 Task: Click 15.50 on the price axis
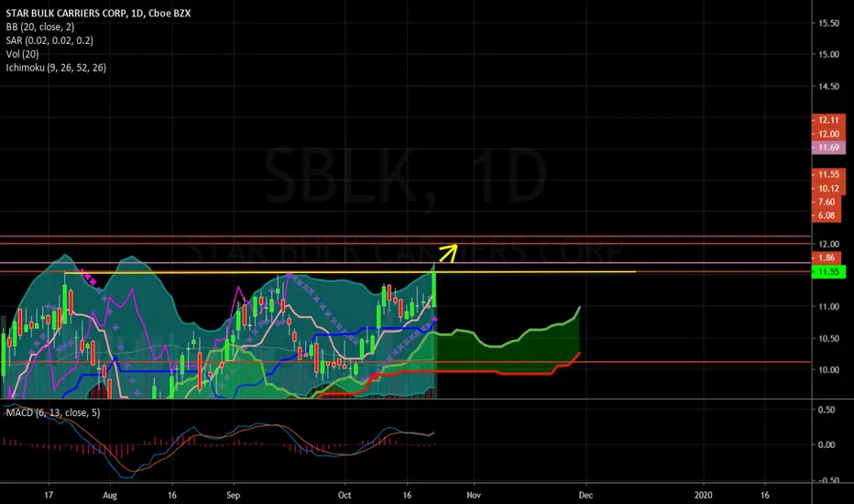[x=828, y=23]
